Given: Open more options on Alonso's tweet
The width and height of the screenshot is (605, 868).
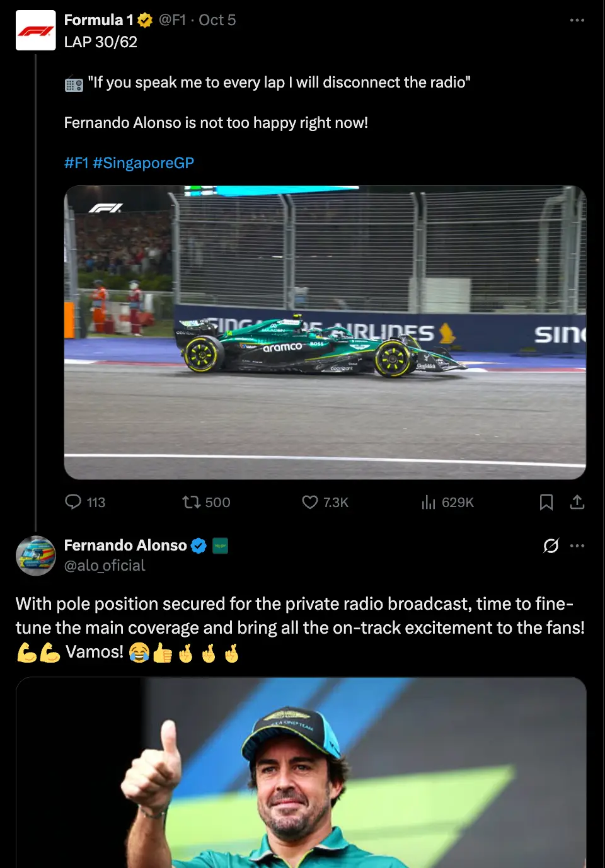Looking at the screenshot, I should click(x=577, y=545).
